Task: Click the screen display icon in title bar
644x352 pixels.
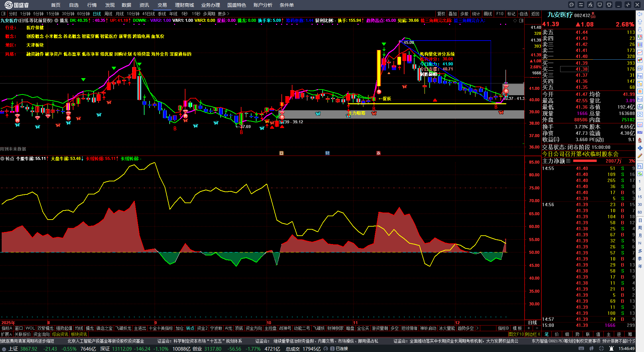Action: (600, 5)
